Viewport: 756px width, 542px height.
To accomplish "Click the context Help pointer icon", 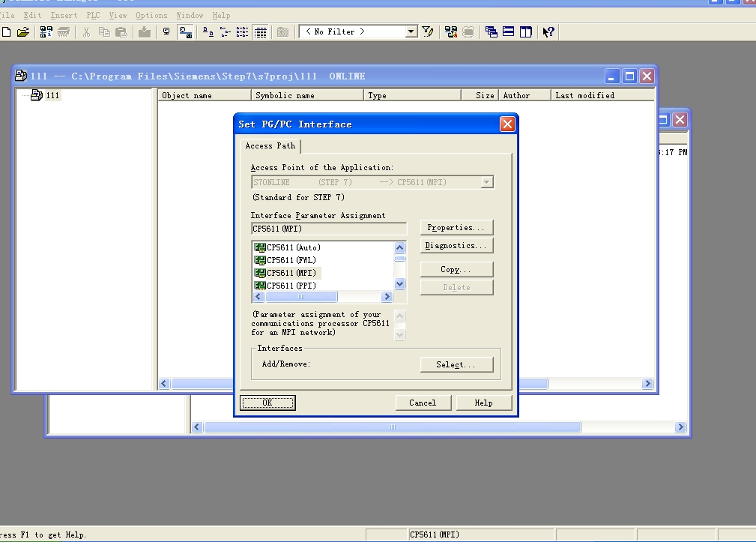I will [x=548, y=31].
